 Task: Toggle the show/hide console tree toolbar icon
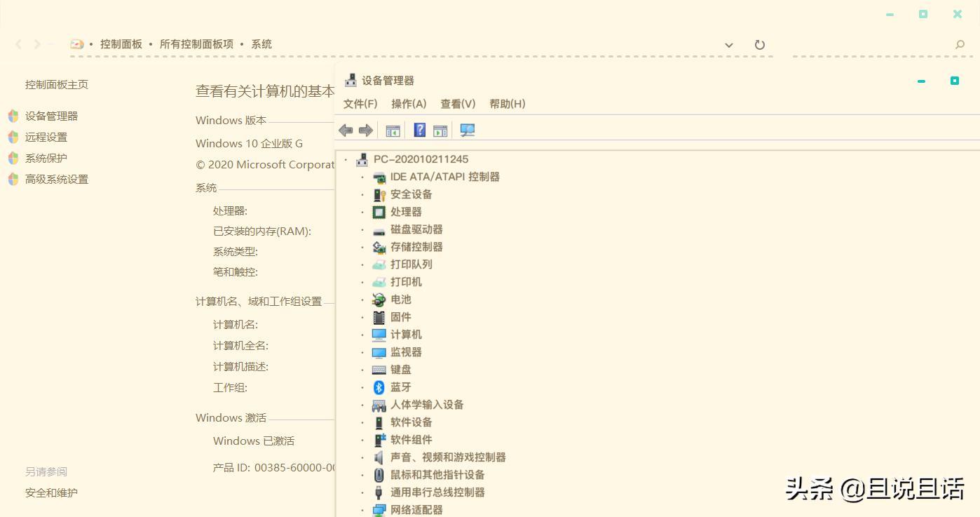(393, 130)
